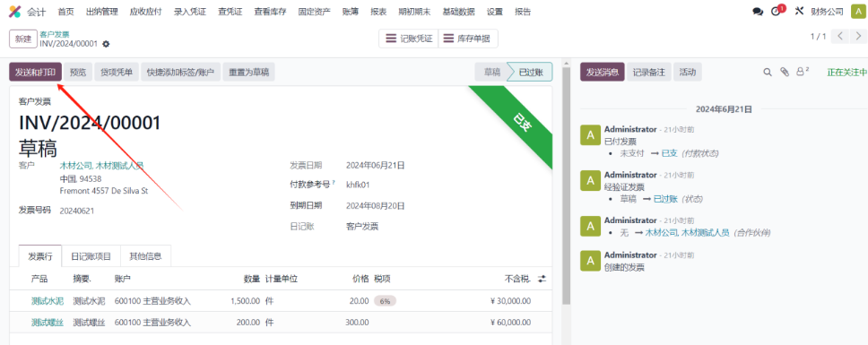The width and height of the screenshot is (868, 345).
Task: Toggle the 正在关注中 following status
Action: (847, 72)
